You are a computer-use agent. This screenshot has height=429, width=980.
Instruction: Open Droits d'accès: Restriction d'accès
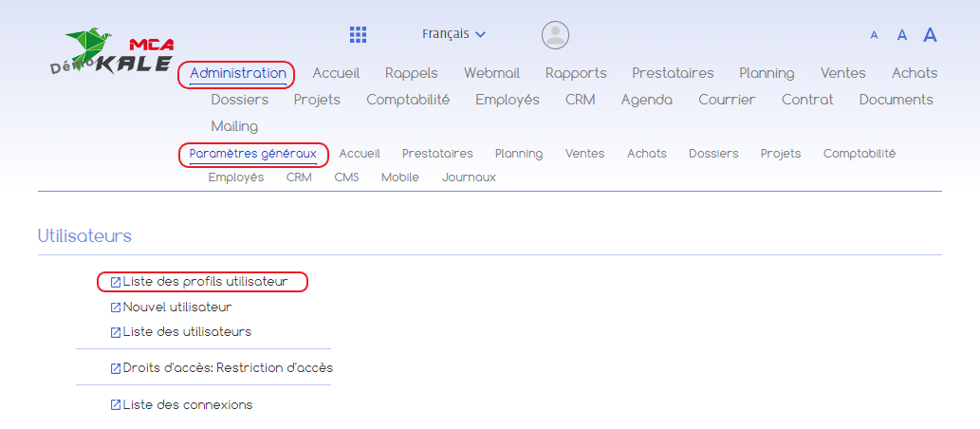click(x=228, y=368)
